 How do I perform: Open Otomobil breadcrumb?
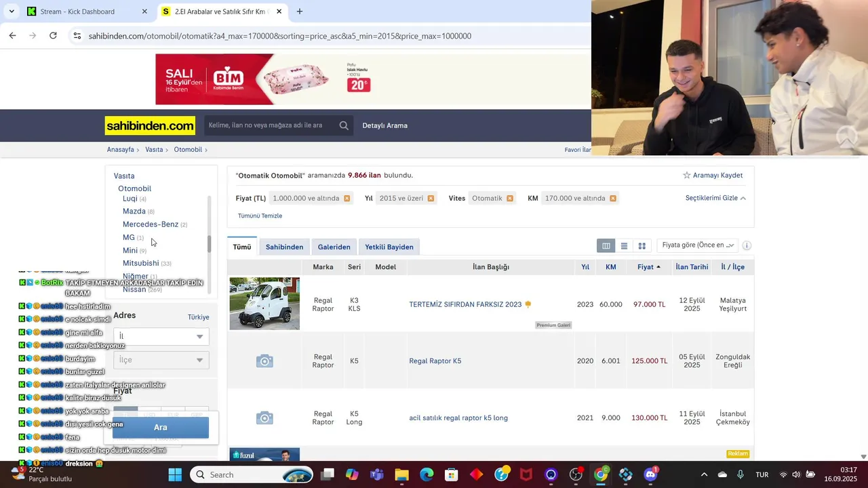(188, 150)
